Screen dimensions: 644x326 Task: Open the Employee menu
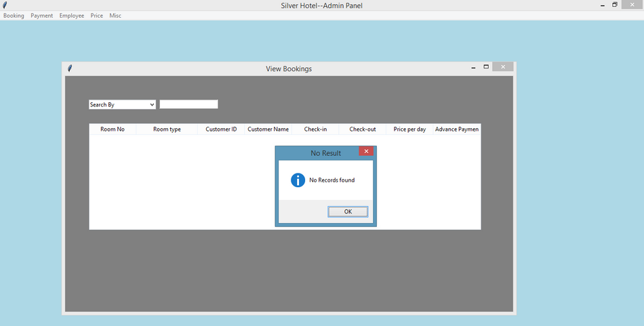pyautogui.click(x=72, y=16)
